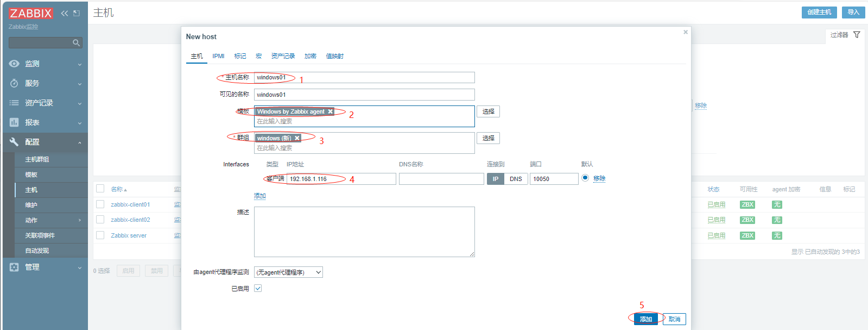
Task: Switch to the IPMI tab
Action: coord(218,56)
